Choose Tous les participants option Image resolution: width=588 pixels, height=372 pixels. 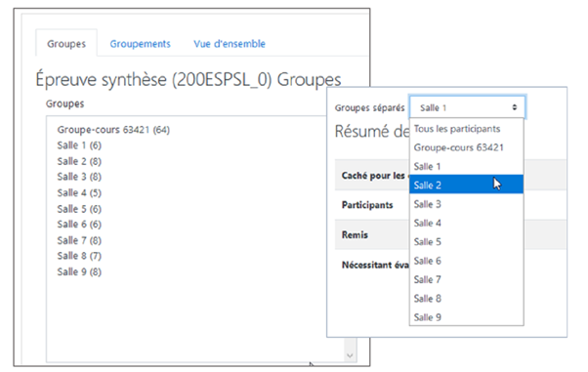[466, 129]
